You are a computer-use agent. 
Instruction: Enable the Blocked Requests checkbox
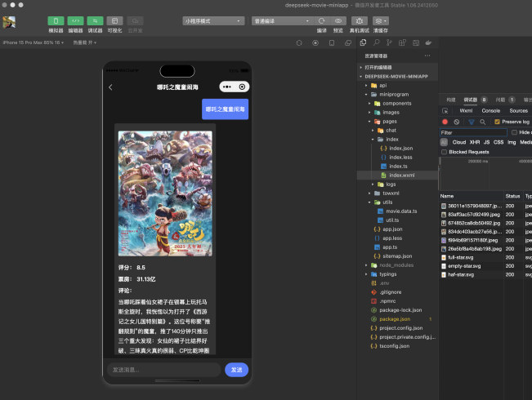click(x=445, y=152)
